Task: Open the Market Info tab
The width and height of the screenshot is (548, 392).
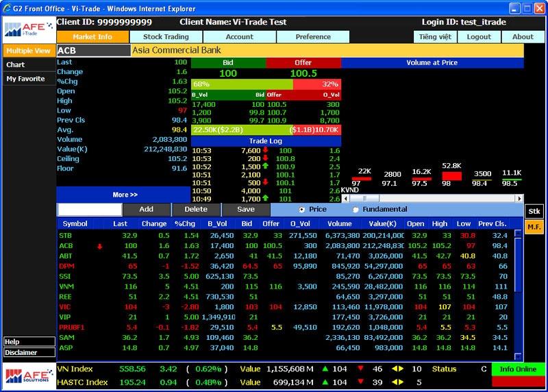Action: point(92,37)
